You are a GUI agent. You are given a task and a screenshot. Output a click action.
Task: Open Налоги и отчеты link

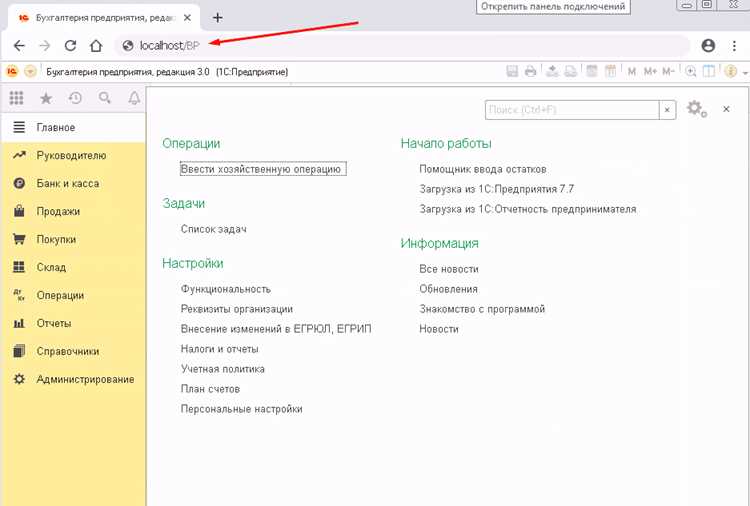(219, 349)
